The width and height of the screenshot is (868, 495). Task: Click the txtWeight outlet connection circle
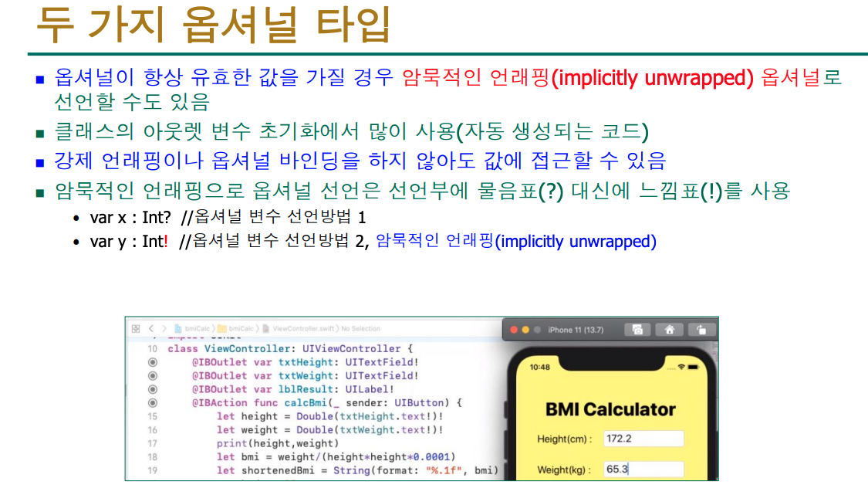click(x=153, y=376)
